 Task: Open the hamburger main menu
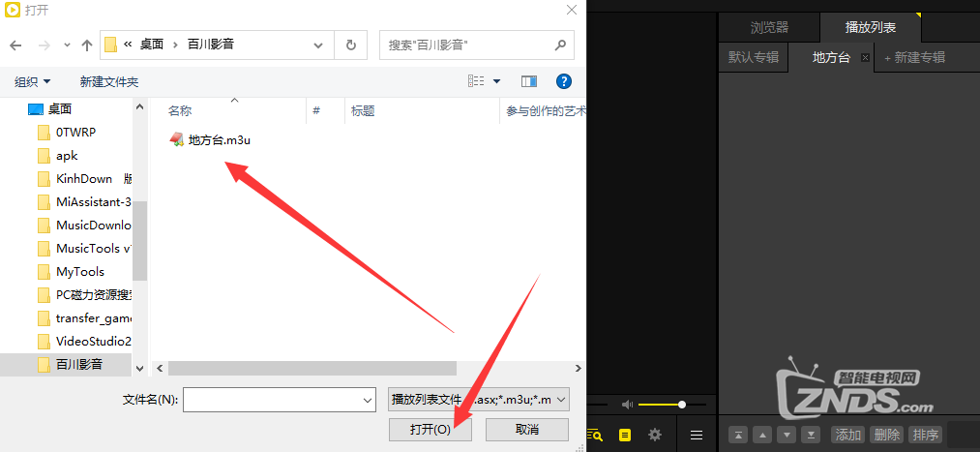click(x=697, y=436)
